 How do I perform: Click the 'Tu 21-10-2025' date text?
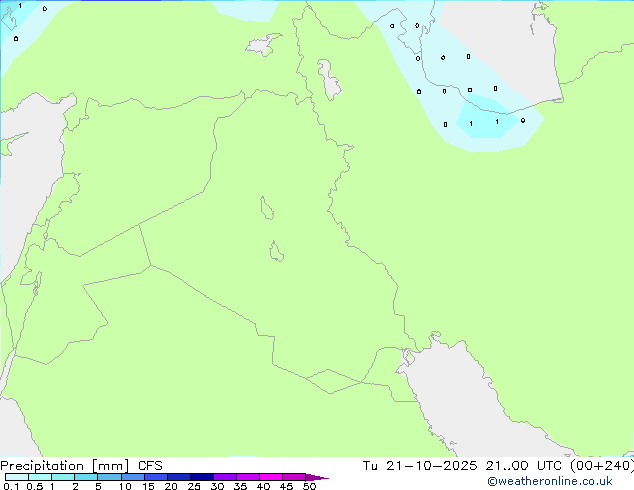click(420, 466)
